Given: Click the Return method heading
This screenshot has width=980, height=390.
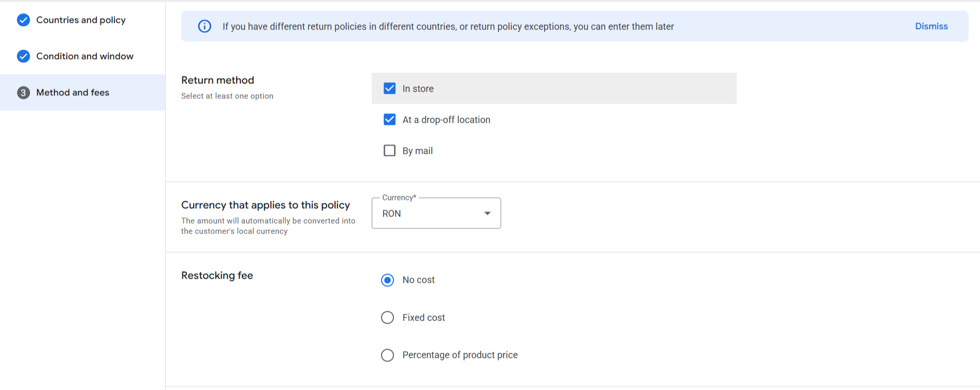Looking at the screenshot, I should 217,80.
